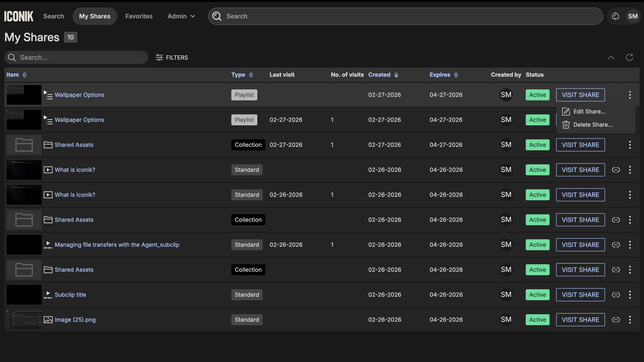
Task: Select Edit Share... from the context menu
Action: tap(589, 112)
